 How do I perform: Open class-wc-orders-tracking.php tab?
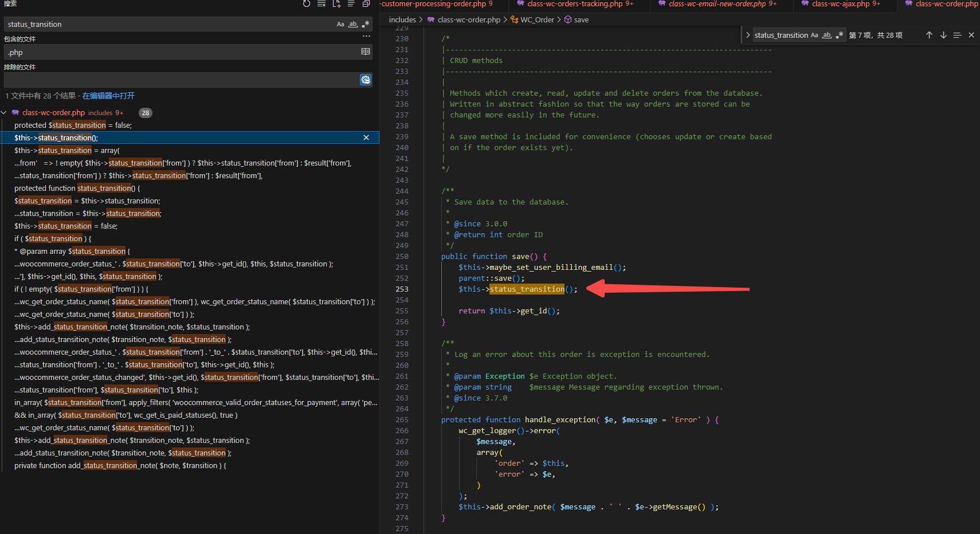point(575,4)
